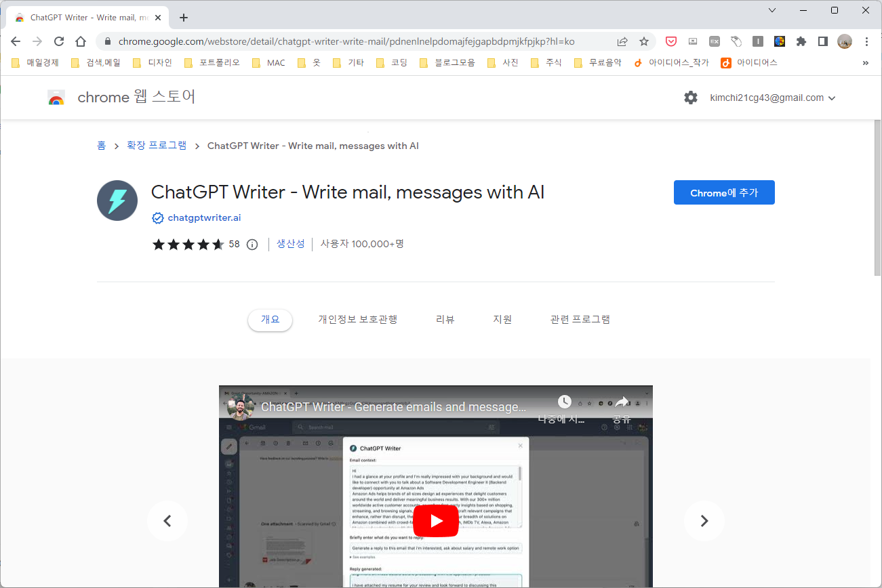The width and height of the screenshot is (882, 588).
Task: Go to previous screenshot with left arrow
Action: pos(167,521)
